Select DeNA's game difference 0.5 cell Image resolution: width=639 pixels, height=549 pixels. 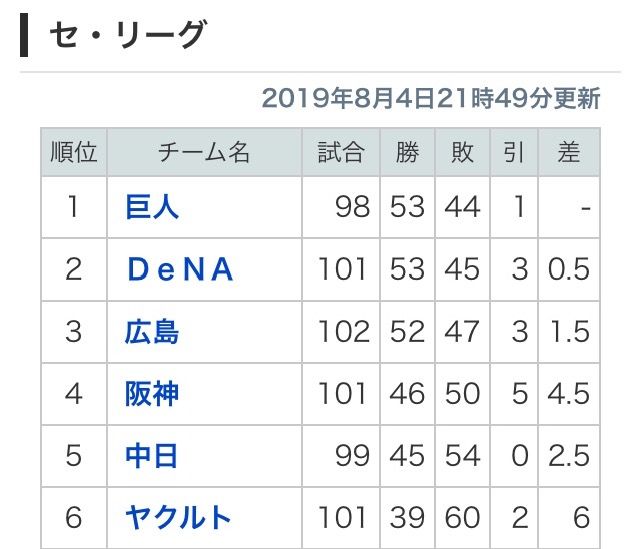click(x=568, y=269)
